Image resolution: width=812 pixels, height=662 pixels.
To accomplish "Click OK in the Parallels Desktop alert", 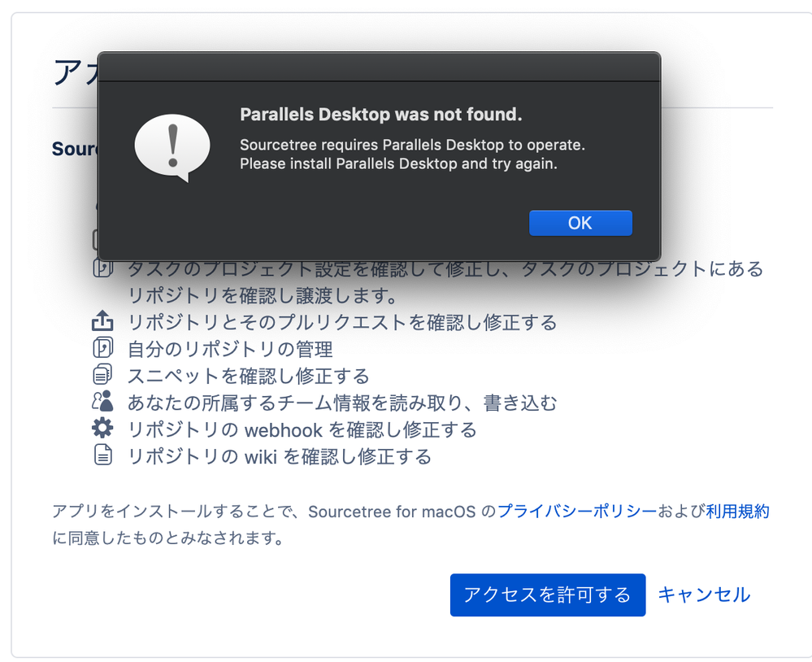I will (x=580, y=224).
